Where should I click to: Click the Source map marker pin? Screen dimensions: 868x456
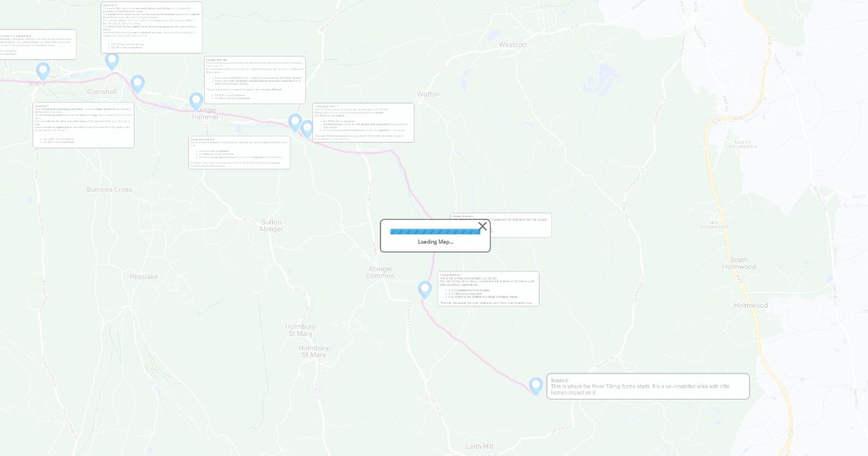pyautogui.click(x=536, y=386)
